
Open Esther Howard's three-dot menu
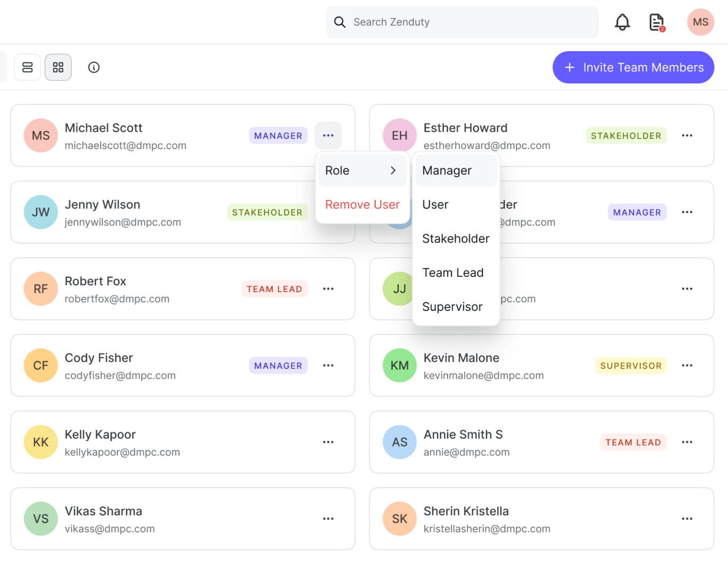(x=687, y=135)
